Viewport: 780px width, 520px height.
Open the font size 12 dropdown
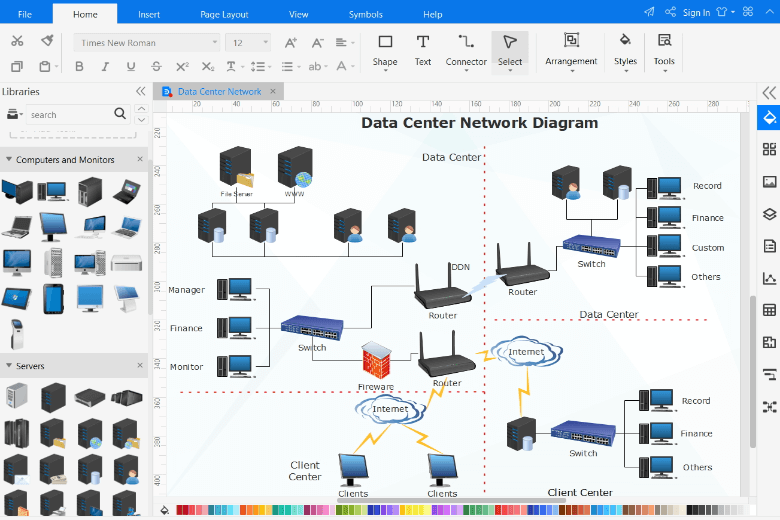pyautogui.click(x=248, y=43)
